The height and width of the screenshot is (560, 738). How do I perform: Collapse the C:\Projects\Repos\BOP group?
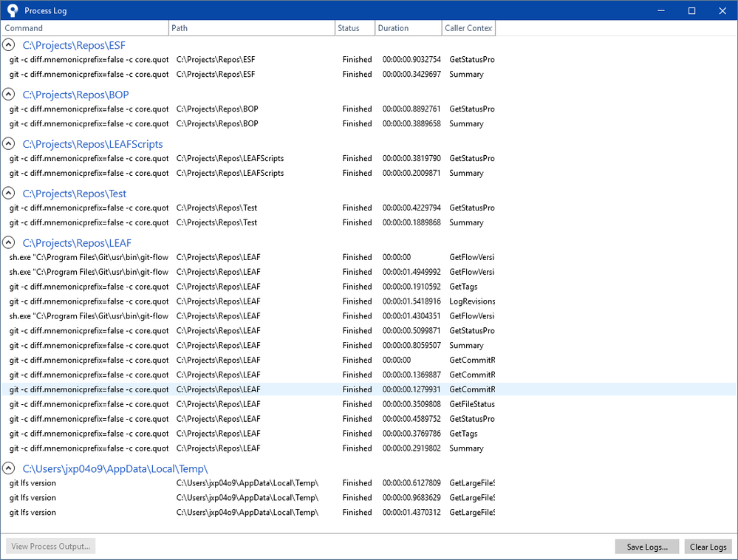click(8, 94)
